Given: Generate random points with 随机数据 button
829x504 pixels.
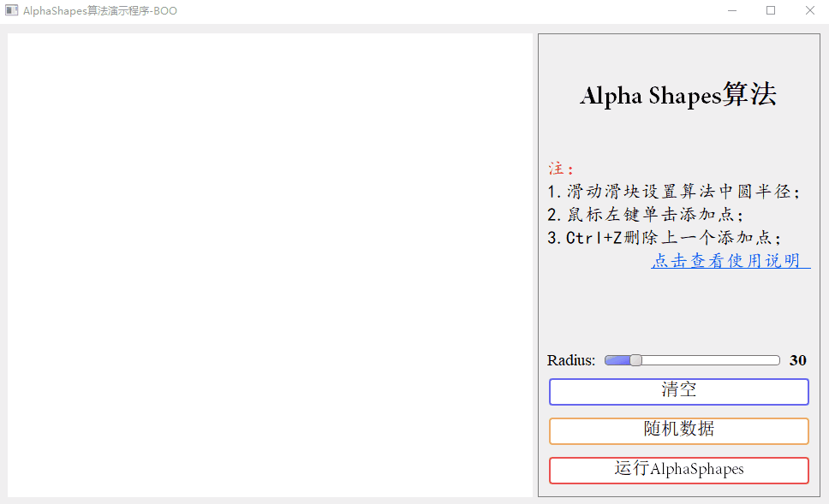Looking at the screenshot, I should (679, 431).
